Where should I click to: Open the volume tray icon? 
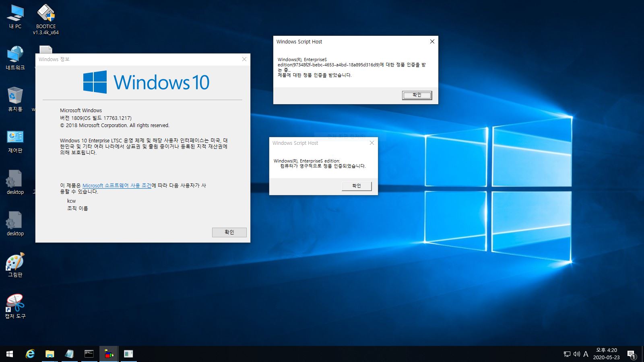pos(576,354)
